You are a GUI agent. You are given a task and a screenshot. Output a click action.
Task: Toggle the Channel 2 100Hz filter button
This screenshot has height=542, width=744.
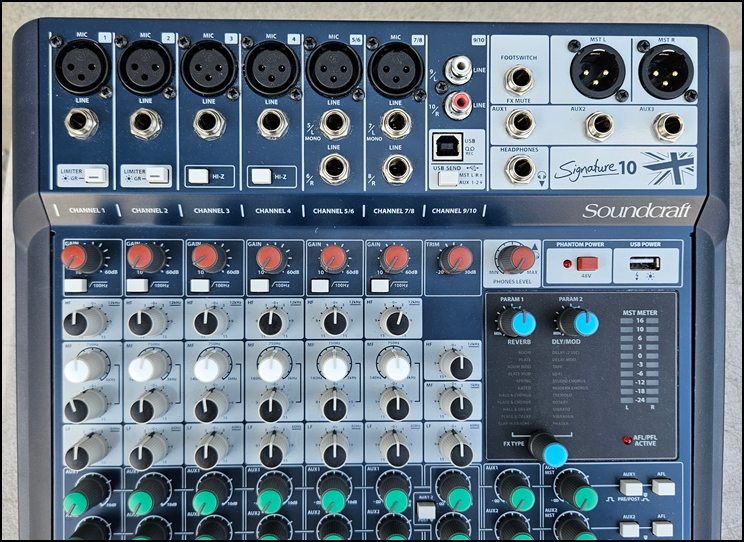[137, 286]
